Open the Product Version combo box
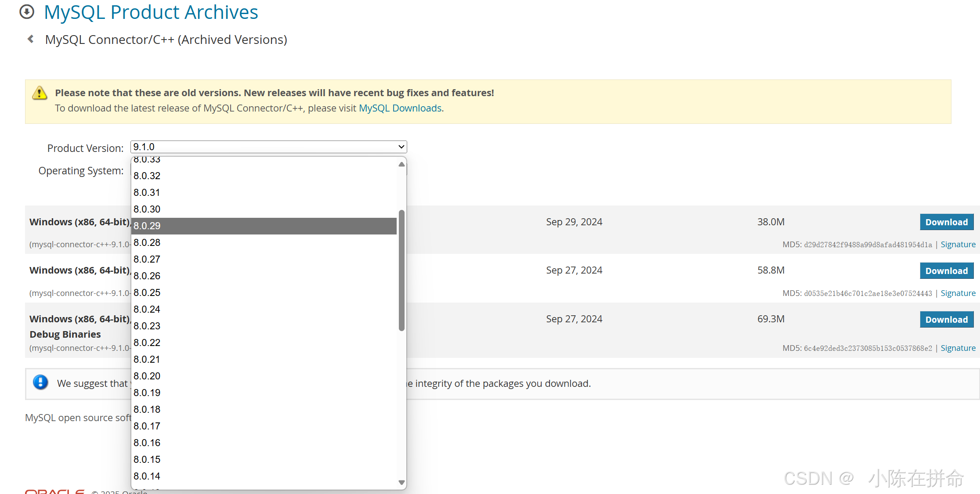Image resolution: width=980 pixels, height=494 pixels. click(x=268, y=147)
